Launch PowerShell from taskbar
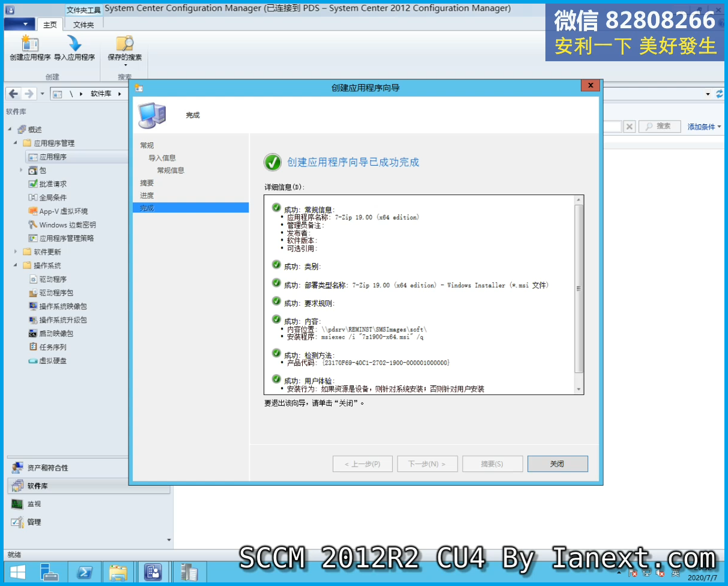Viewport: 728px width, 586px height. pyautogui.click(x=83, y=572)
